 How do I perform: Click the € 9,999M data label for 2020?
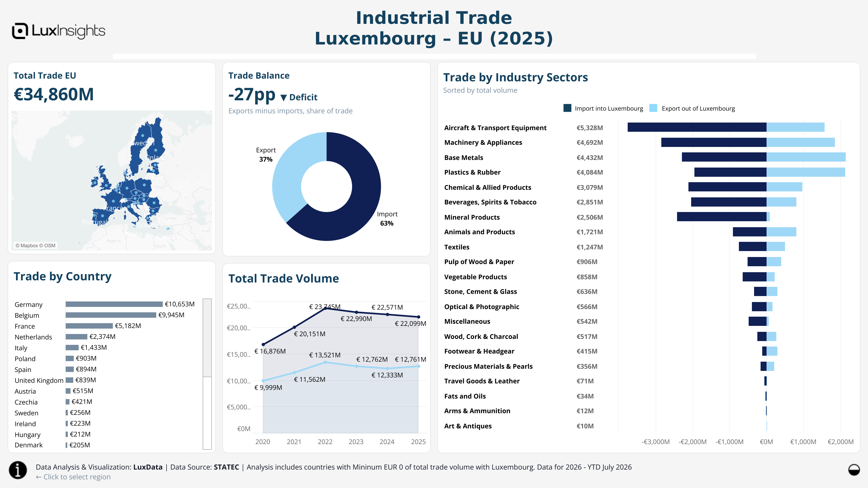[268, 388]
